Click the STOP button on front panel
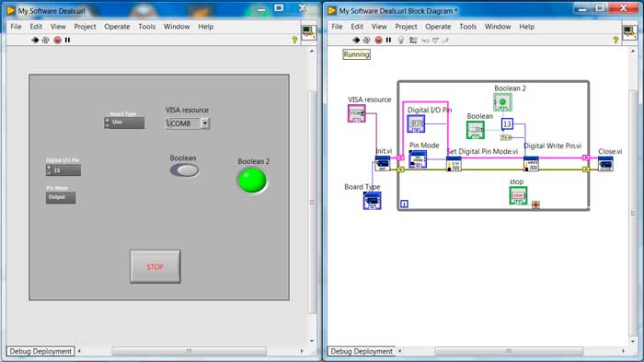The width and height of the screenshot is (644, 362). point(155,266)
